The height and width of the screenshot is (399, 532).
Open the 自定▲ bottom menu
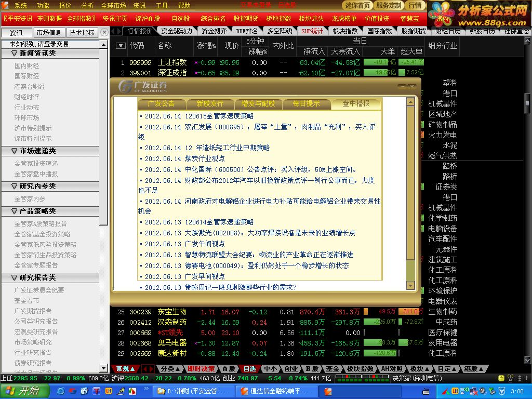(447, 368)
